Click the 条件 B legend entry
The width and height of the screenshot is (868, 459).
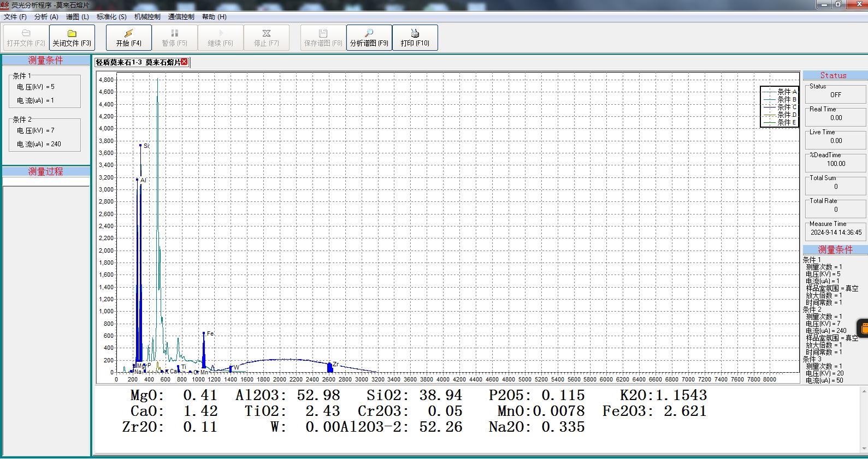(x=781, y=99)
